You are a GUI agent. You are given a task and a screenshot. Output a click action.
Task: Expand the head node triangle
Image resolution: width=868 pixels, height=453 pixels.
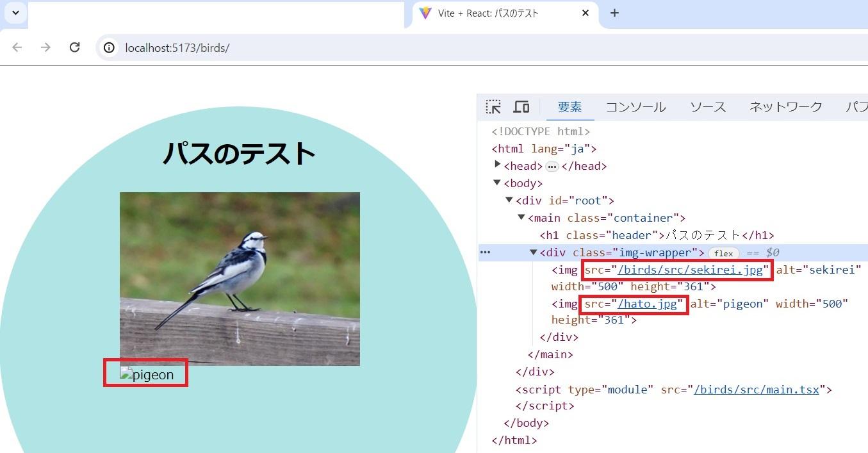point(498,165)
